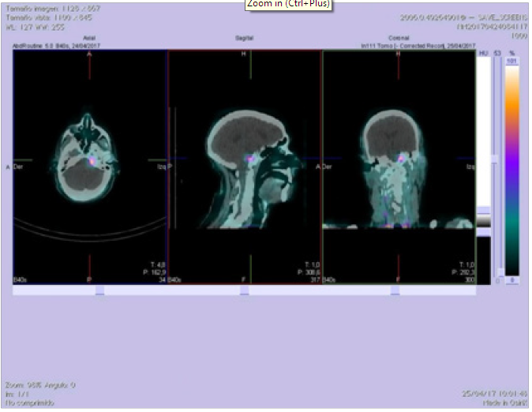Image resolution: width=532 pixels, height=412 pixels.
Task: Click slice slider handle below Coronal view
Action: pyautogui.click(x=394, y=290)
